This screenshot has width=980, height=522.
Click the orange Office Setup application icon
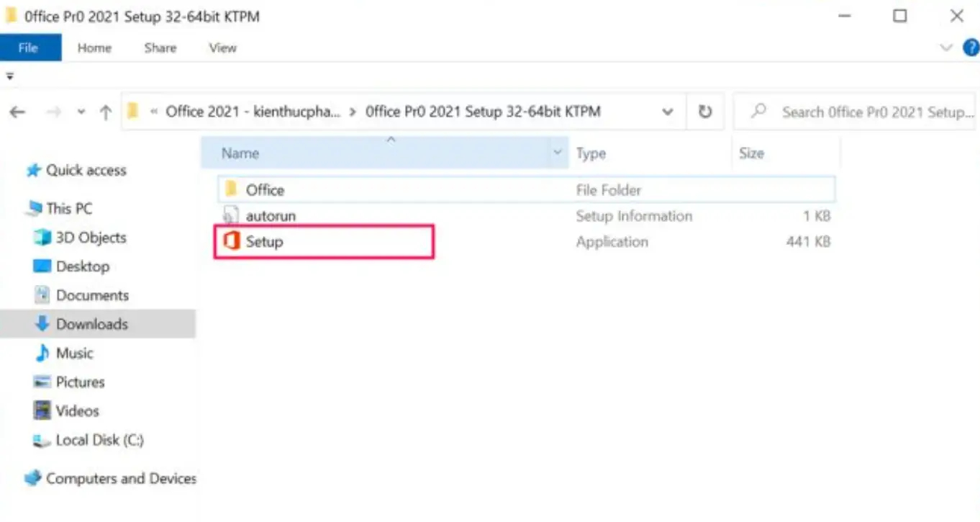tap(231, 241)
